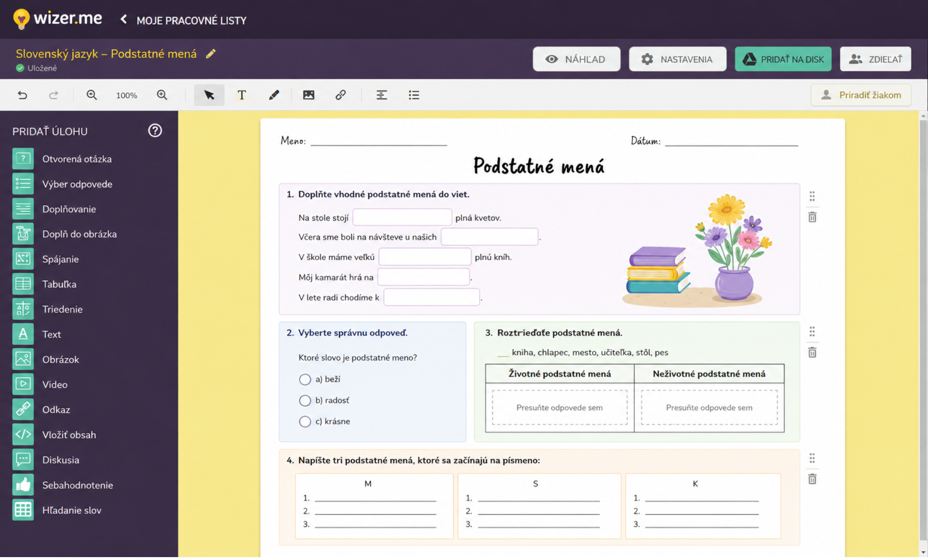Screen dimensions: 928x560
Task: Delete task 1 with trash icon
Action: pyautogui.click(x=812, y=218)
